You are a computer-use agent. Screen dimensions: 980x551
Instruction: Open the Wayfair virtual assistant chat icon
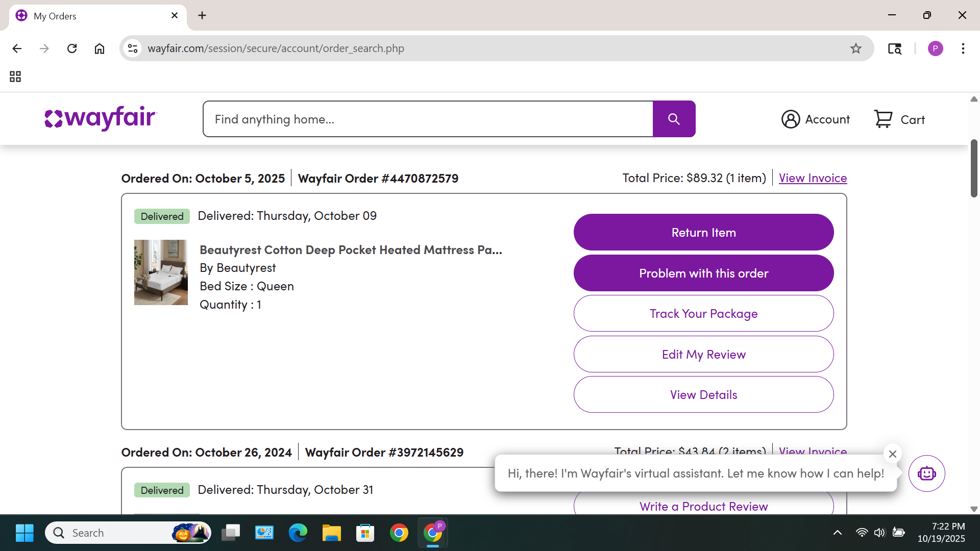click(926, 473)
